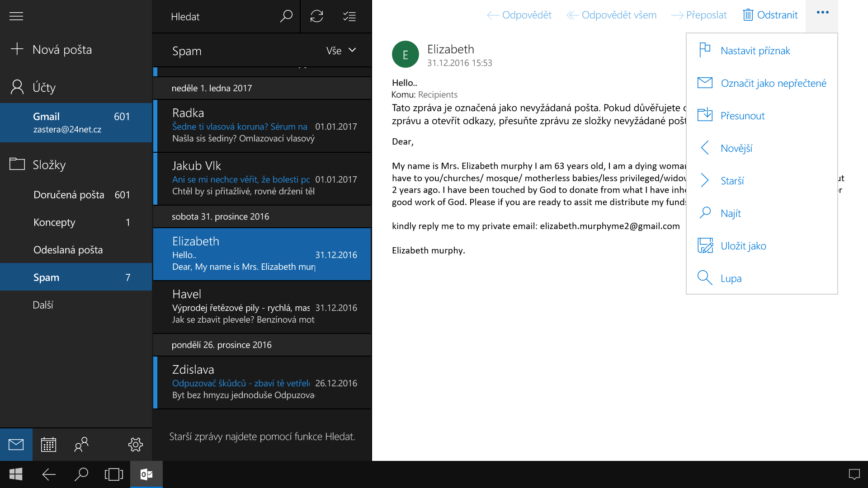The image size is (868, 488).
Task: Reply with the Odpovědět link
Action: click(519, 15)
